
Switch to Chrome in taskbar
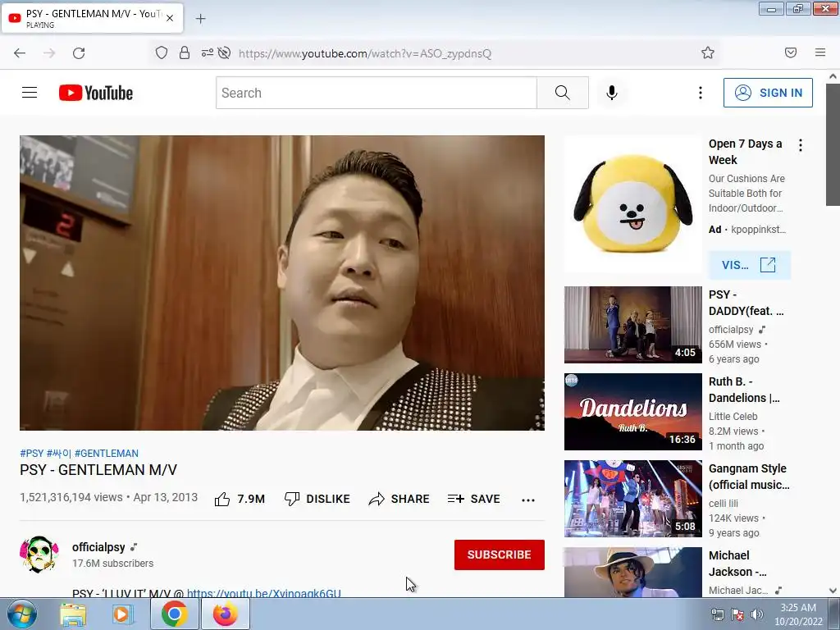[x=174, y=614]
